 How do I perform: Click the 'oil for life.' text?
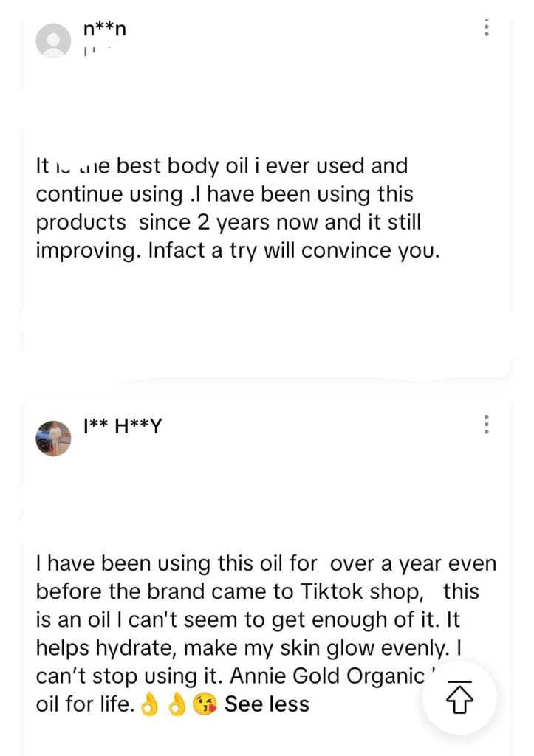[x=84, y=704]
